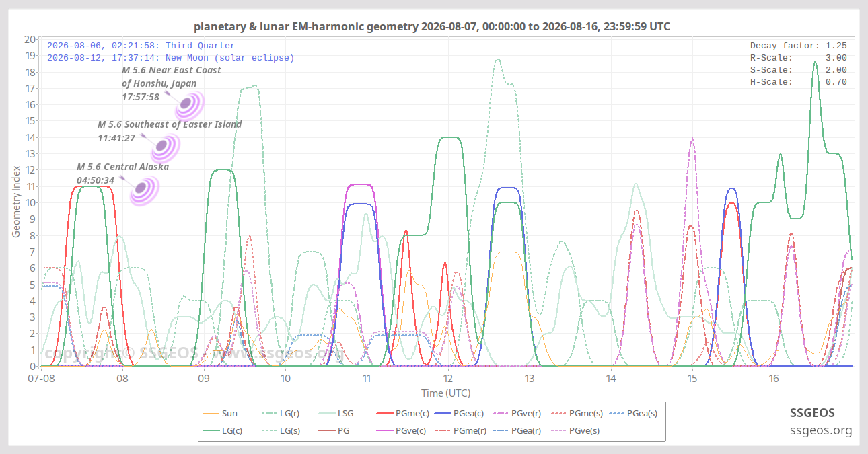868x454 pixels.
Task: Toggle the PGea(s) legend entry
Action: tap(632, 414)
